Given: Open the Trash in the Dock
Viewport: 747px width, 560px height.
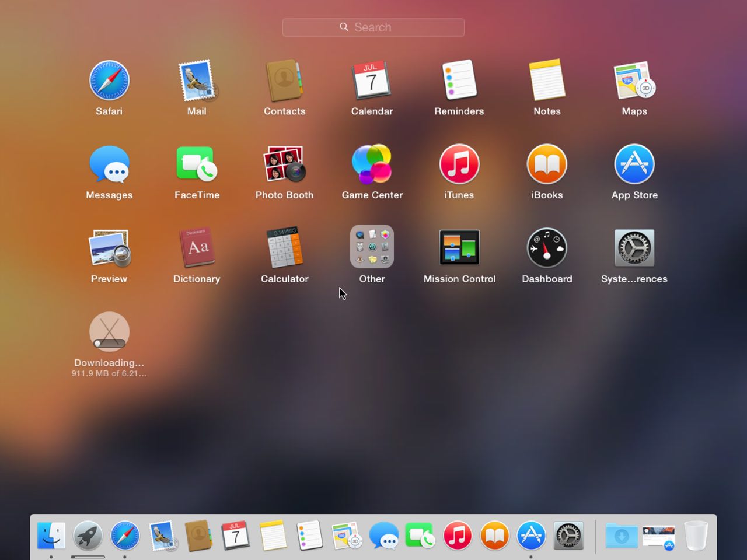Looking at the screenshot, I should tap(696, 535).
